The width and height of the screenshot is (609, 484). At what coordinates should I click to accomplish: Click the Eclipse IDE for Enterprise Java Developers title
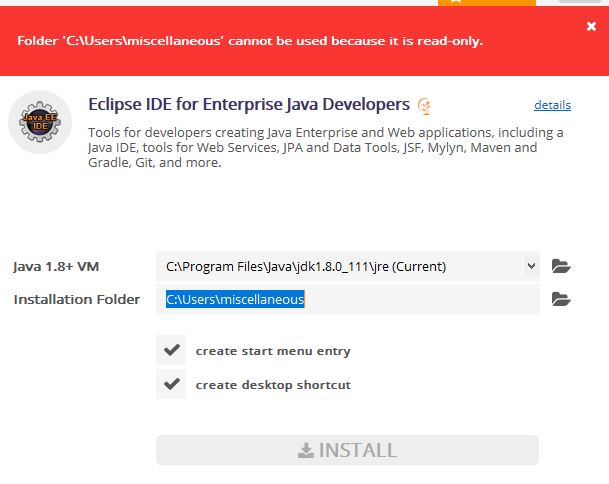tap(249, 104)
